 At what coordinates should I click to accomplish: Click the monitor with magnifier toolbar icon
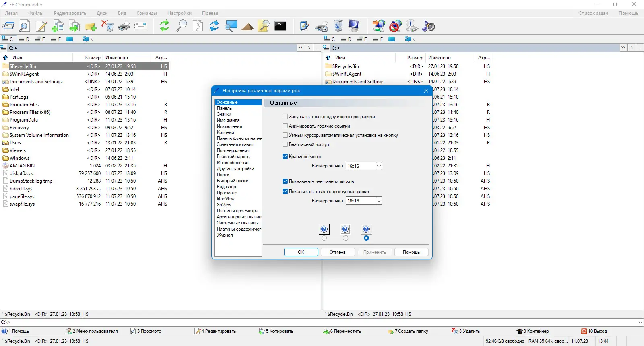tap(231, 26)
